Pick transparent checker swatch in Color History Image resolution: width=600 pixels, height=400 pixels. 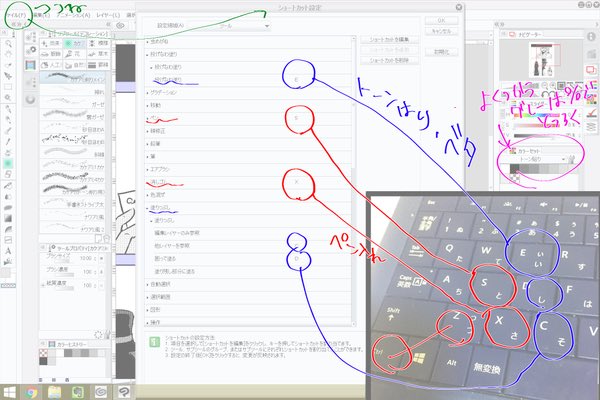click(43, 353)
